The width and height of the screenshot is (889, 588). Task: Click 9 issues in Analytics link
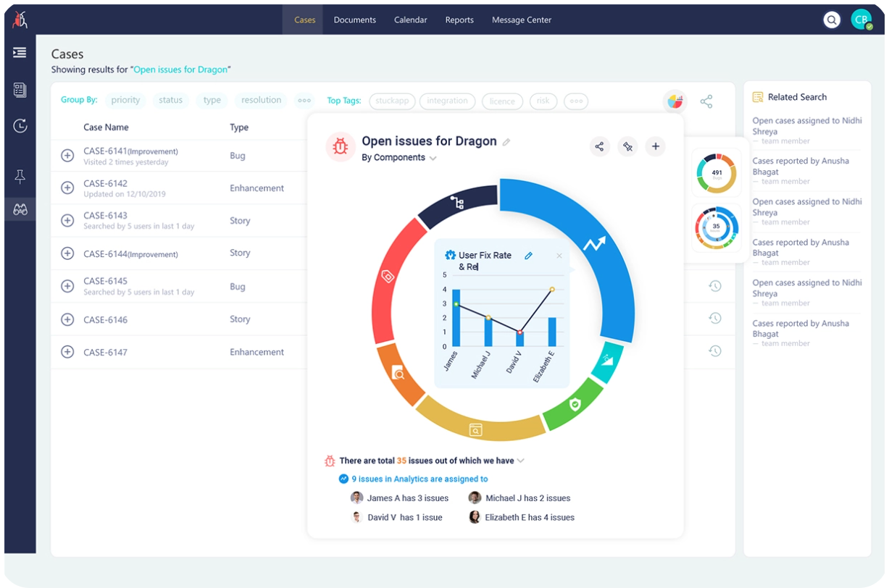(x=420, y=479)
